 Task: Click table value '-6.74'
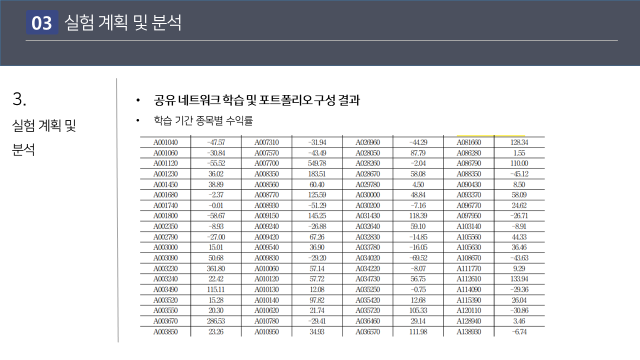tap(520, 332)
